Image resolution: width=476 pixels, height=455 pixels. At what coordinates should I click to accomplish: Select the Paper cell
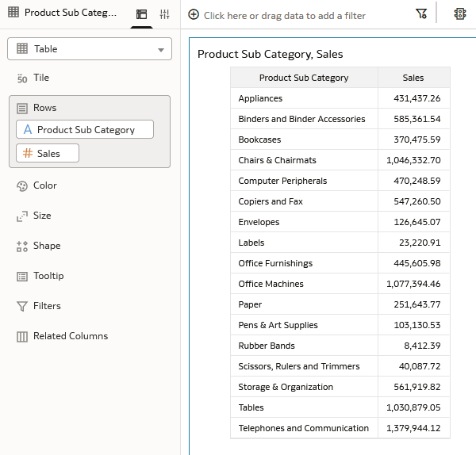pyautogui.click(x=304, y=304)
